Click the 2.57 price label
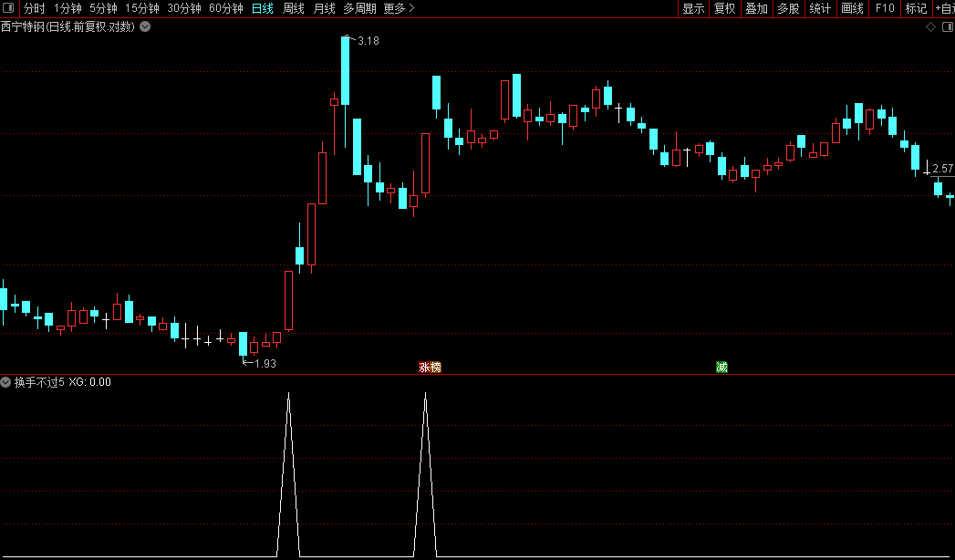This screenshot has width=955, height=560. pyautogui.click(x=943, y=169)
